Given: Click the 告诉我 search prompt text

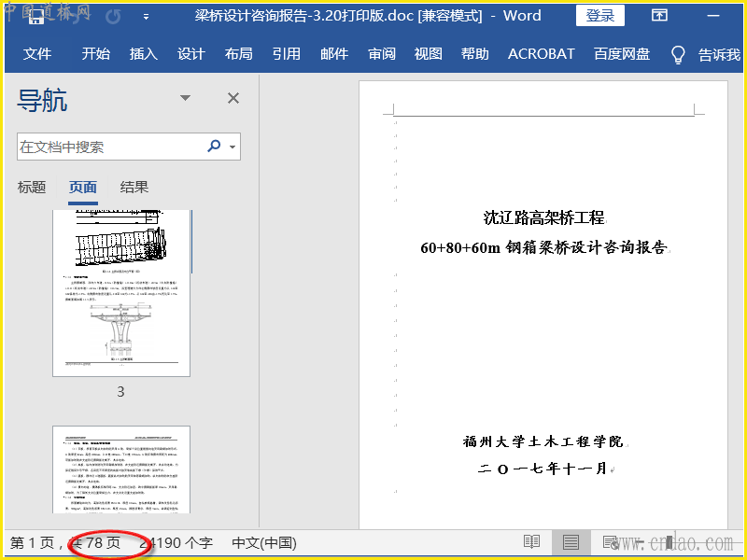Looking at the screenshot, I should tap(719, 55).
